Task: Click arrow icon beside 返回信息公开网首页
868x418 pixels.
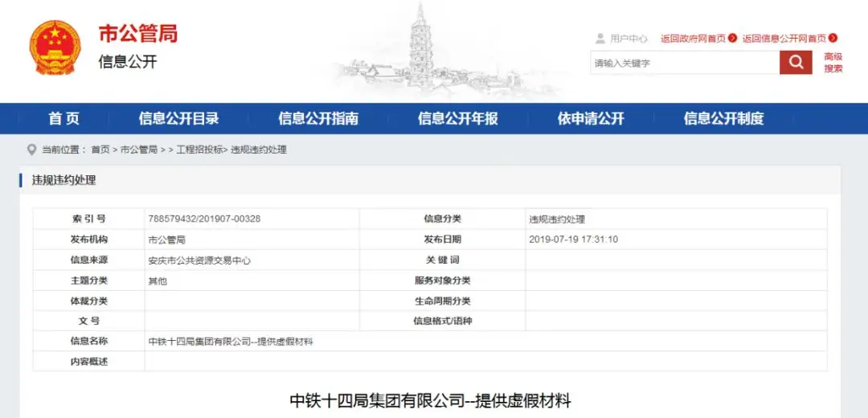Action: 833,39
